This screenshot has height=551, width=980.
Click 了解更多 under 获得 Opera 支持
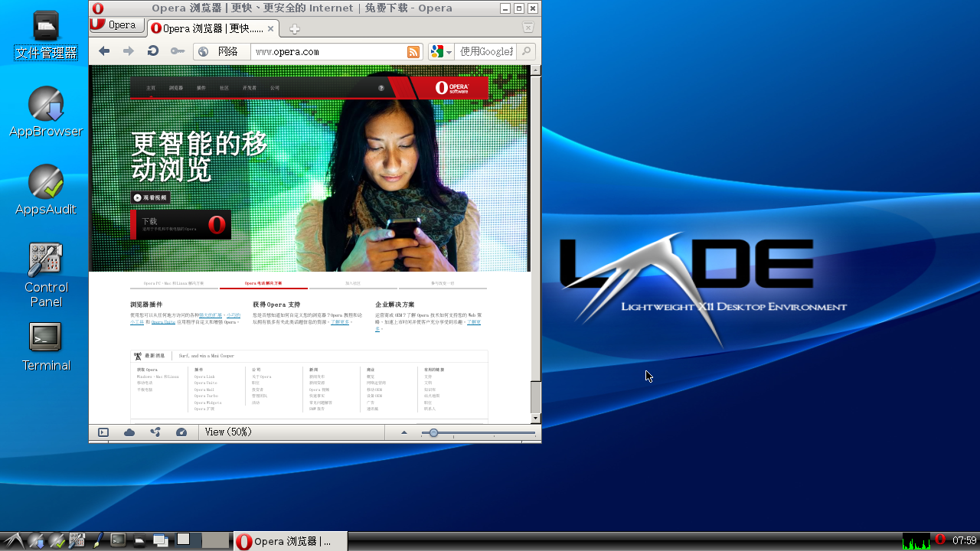click(340, 322)
